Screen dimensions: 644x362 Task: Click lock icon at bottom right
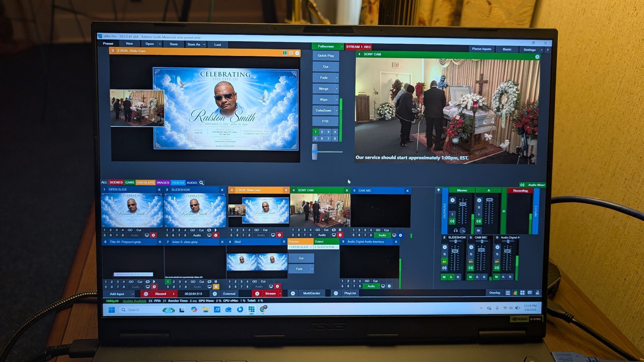coord(537,293)
